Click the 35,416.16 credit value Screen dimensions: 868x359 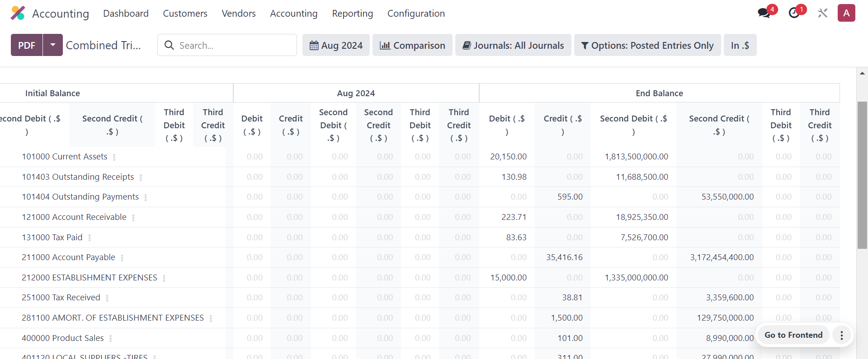coord(564,257)
